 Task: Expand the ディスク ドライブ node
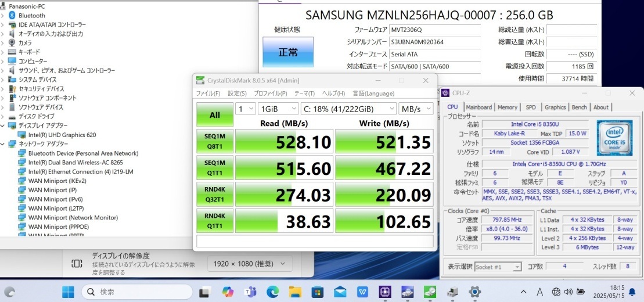(3, 116)
